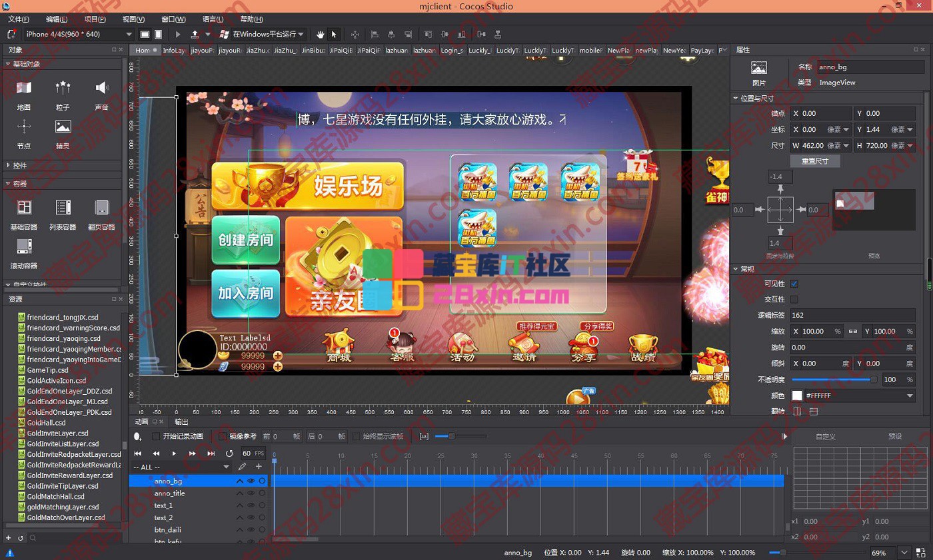Select the arrow selection tool
The height and width of the screenshot is (560, 933).
coord(334,34)
